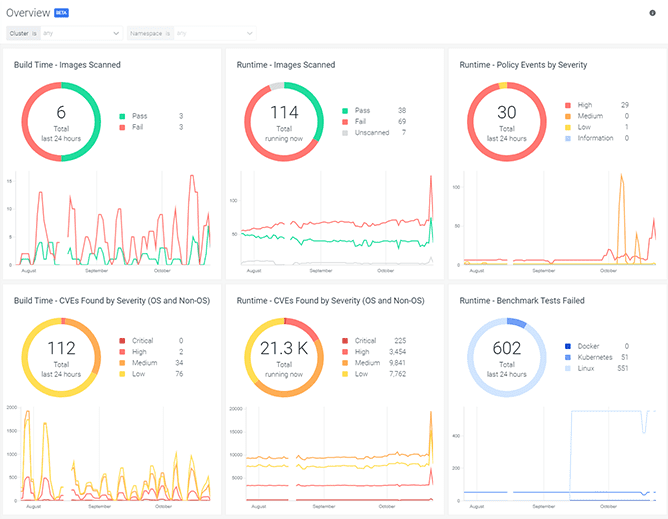Click red Fail swatch in Build Time Images legend
The height and width of the screenshot is (519, 668).
(x=122, y=127)
